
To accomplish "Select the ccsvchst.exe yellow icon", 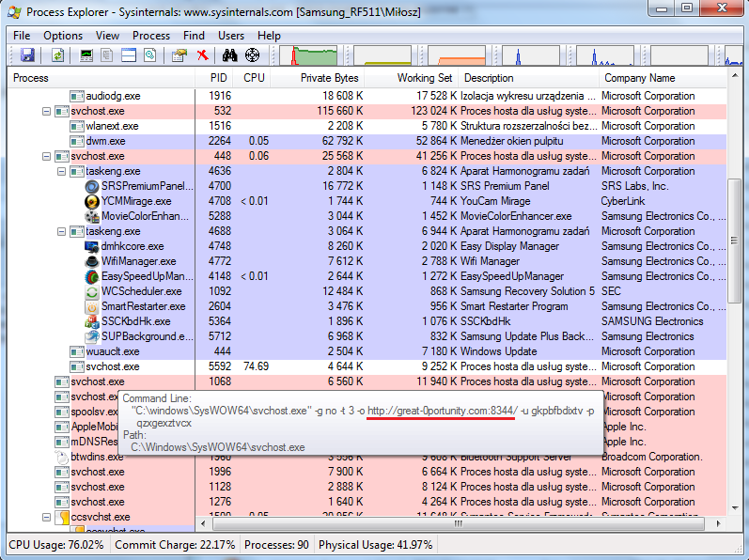I will 62,517.
